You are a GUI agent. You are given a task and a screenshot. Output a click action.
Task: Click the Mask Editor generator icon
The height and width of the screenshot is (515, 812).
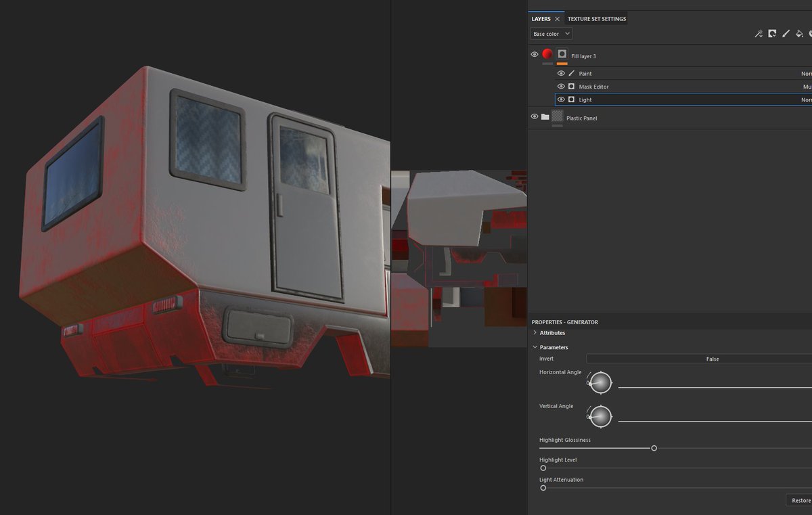[571, 86]
